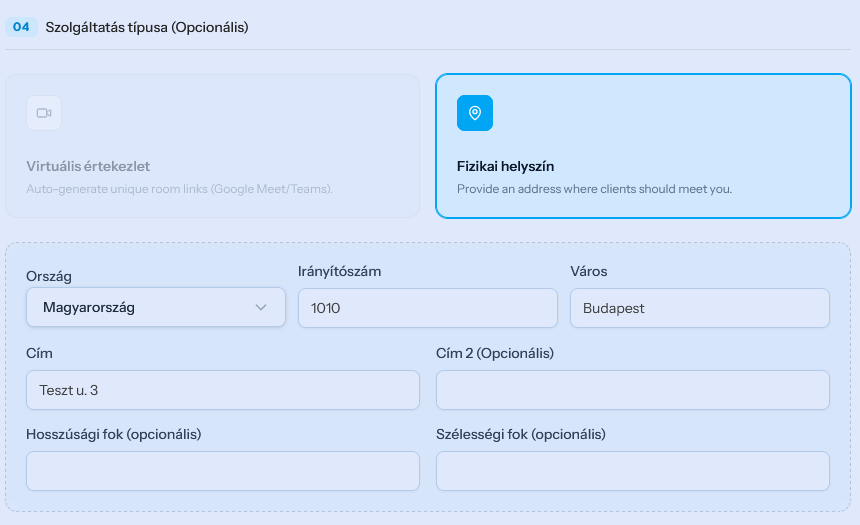Click the video camera icon on Virtuális értekezlet card
Viewport: 860px width, 525px height.
44,113
